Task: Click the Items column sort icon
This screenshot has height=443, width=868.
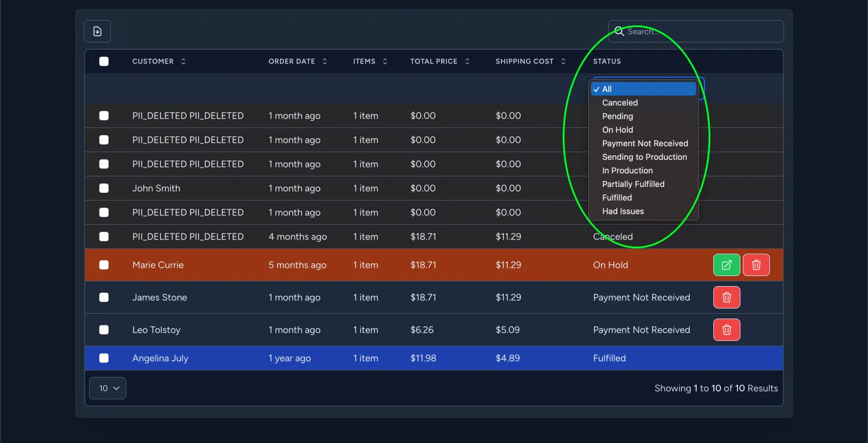Action: pyautogui.click(x=384, y=61)
